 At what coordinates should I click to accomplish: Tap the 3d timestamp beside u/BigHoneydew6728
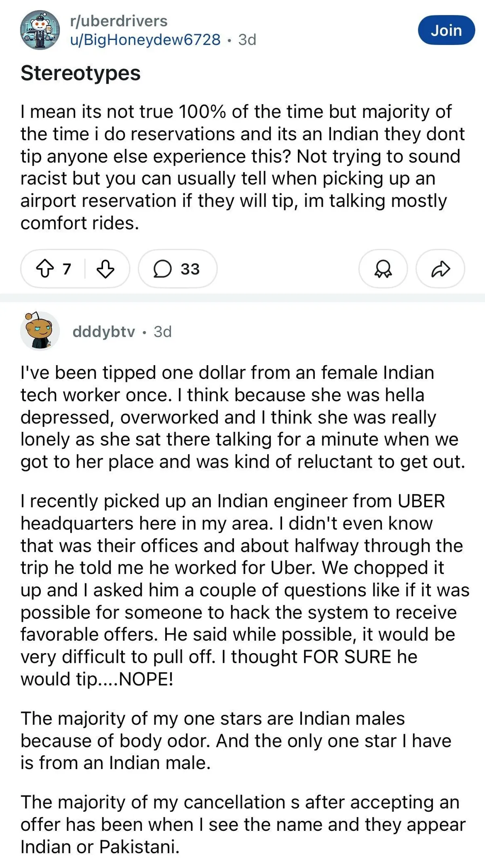coord(247,40)
